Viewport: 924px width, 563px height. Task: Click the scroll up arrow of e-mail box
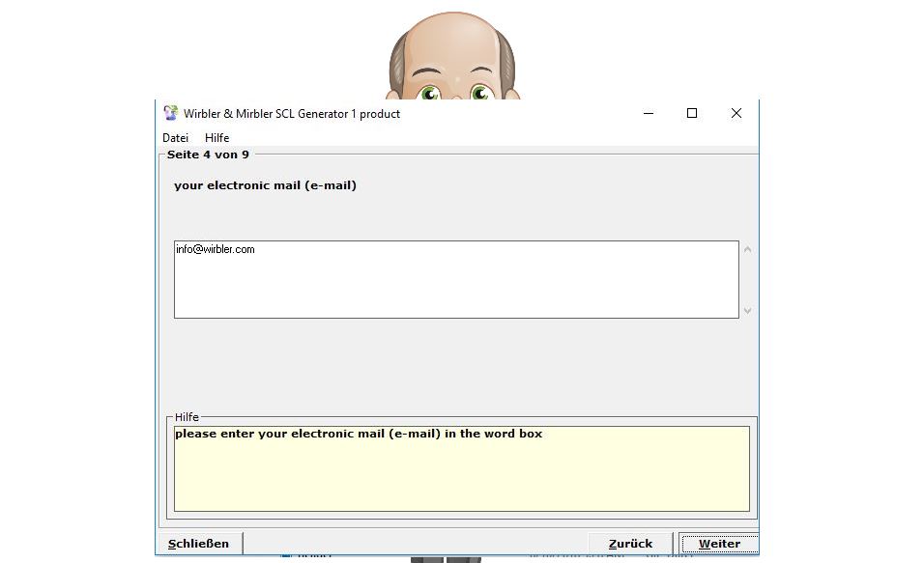pyautogui.click(x=747, y=249)
